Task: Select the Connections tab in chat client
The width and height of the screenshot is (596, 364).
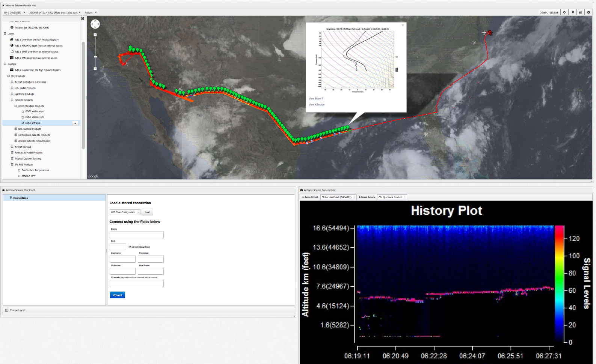Action: (20, 198)
